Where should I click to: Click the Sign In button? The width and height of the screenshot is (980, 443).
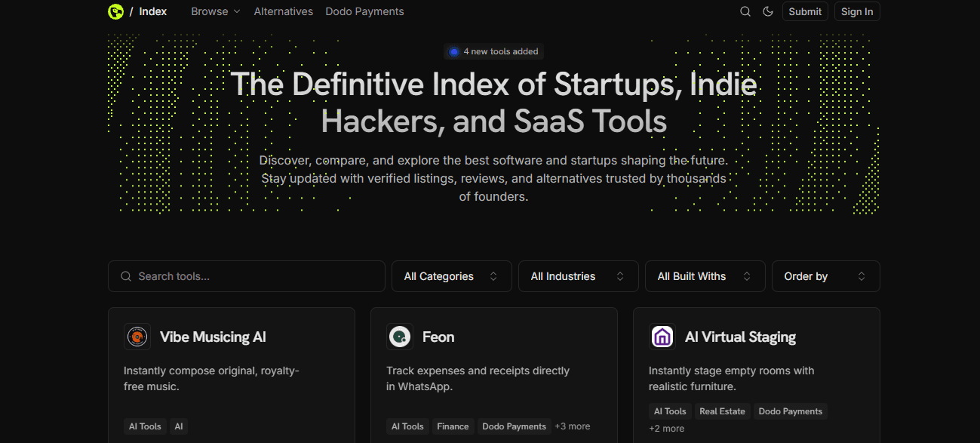857,11
